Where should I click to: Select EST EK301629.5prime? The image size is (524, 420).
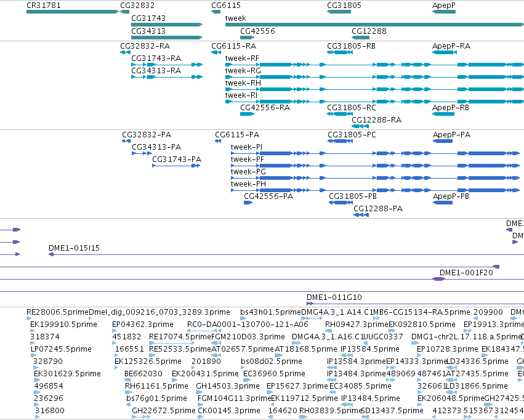click(x=36, y=380)
